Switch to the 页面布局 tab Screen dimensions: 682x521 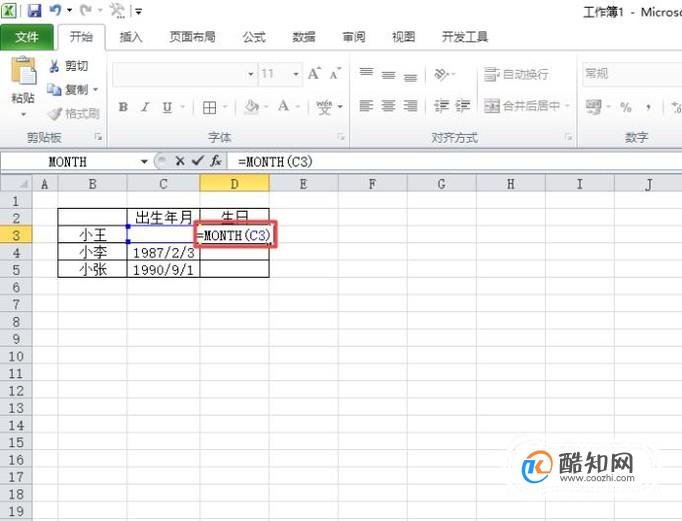(192, 37)
